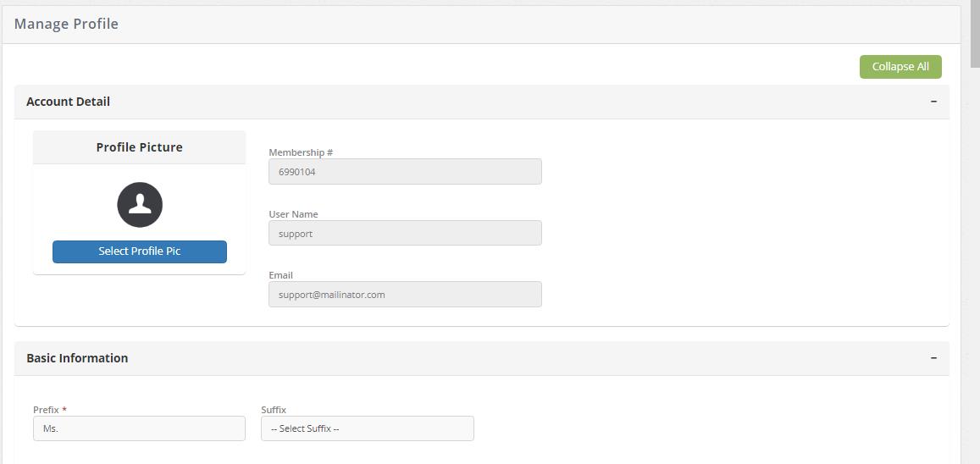
Task: Click the Email label above the email field
Action: pyautogui.click(x=280, y=275)
